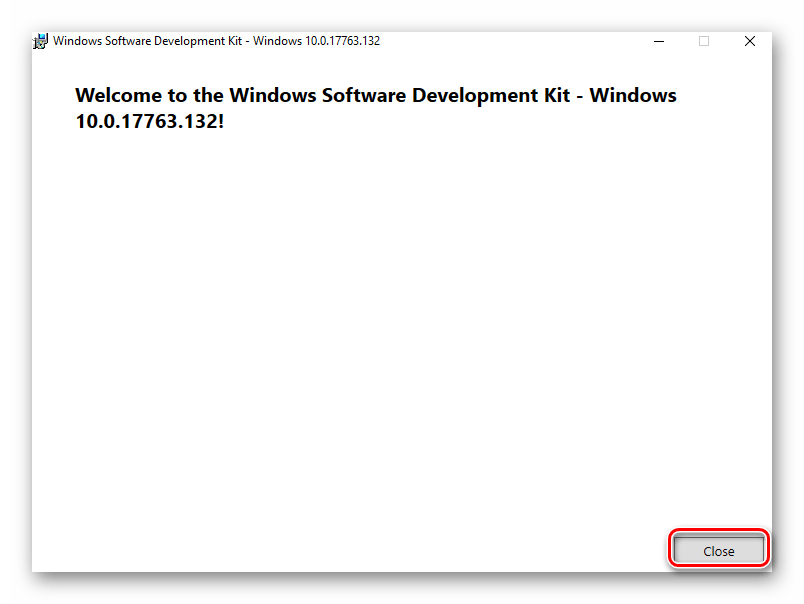Minimize the SDK installer window
Image resolution: width=804 pixels, height=604 pixels.
659,42
